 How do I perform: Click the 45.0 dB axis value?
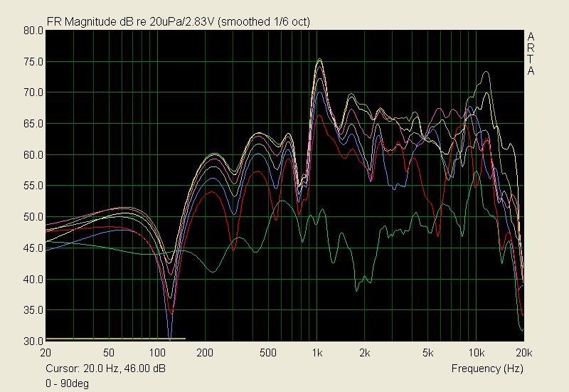click(33, 248)
